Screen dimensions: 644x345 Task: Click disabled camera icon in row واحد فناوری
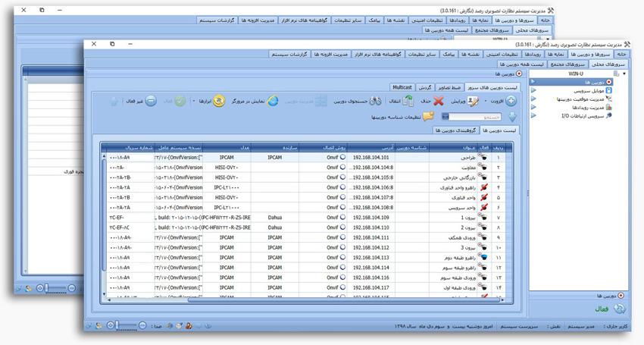pyautogui.click(x=483, y=197)
